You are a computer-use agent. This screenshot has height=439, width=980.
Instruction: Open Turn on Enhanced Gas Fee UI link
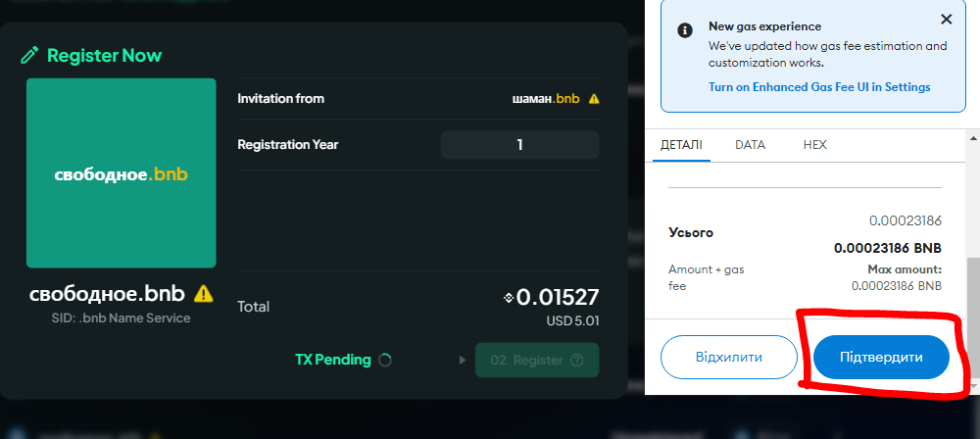(819, 87)
